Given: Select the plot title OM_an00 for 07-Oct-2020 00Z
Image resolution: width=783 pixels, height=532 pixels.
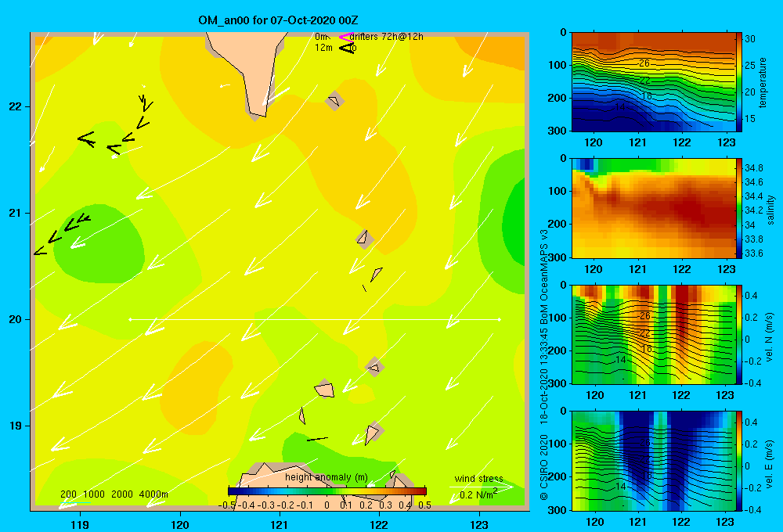Looking at the screenshot, I should (278, 20).
